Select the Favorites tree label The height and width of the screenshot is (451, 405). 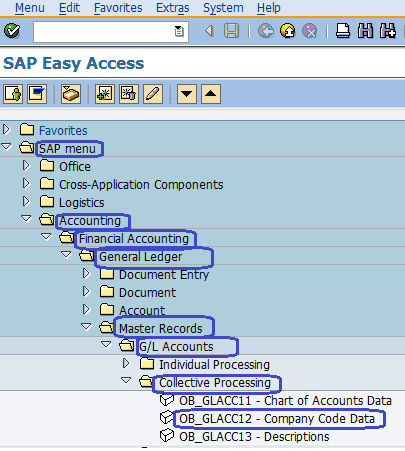63,130
